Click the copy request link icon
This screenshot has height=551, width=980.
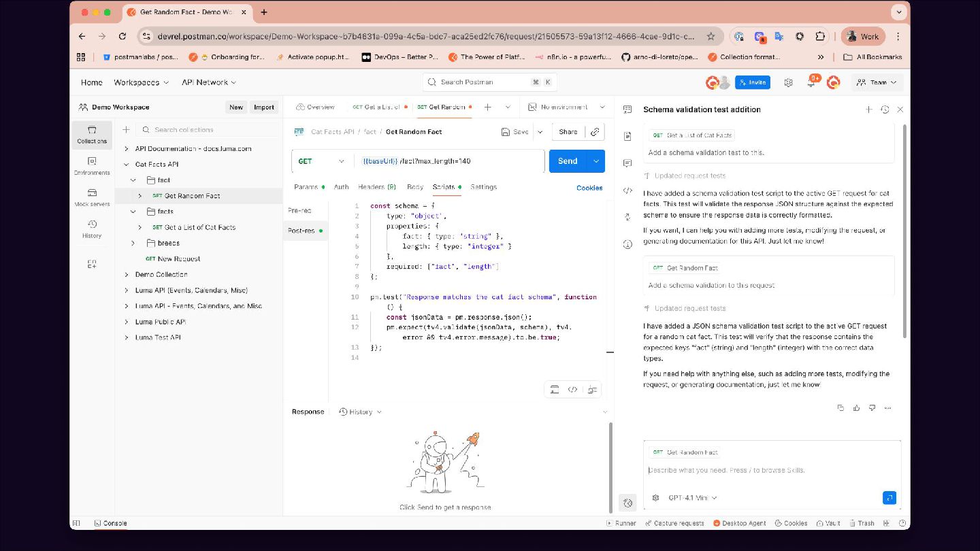tap(595, 132)
